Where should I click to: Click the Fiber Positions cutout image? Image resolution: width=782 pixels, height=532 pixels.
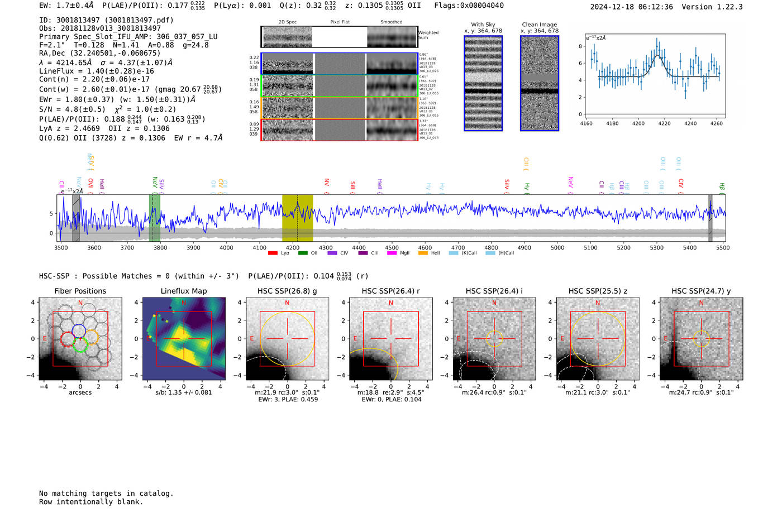pyautogui.click(x=80, y=339)
